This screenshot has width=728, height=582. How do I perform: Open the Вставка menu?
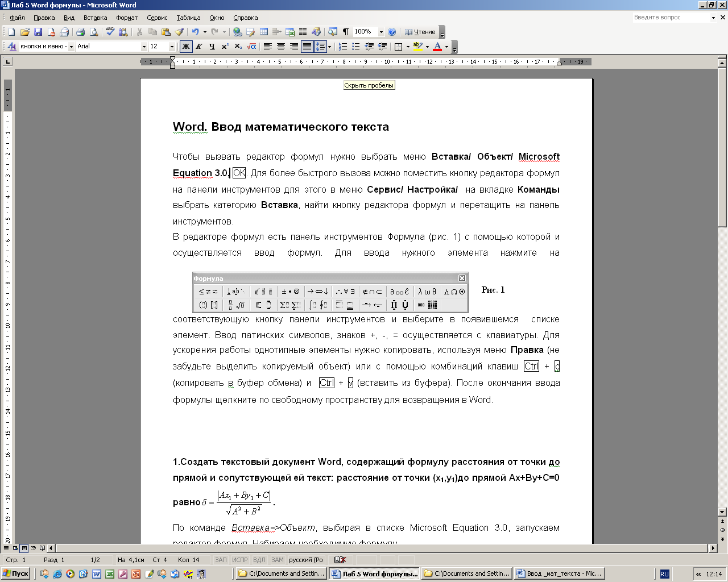point(95,18)
